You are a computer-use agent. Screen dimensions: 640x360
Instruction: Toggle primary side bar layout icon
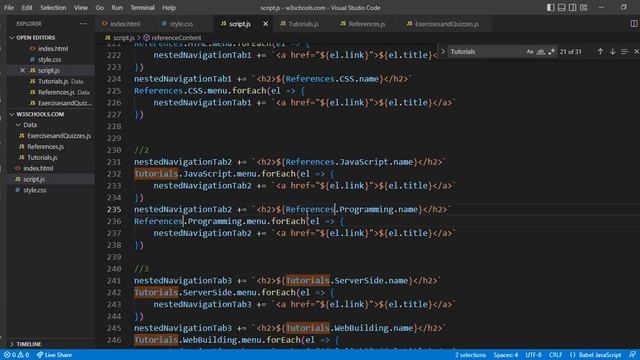(551, 7)
